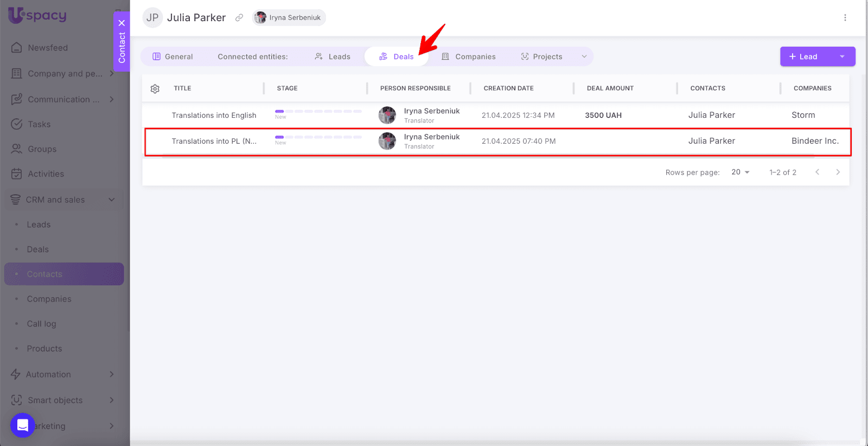Screen dimensions: 868x446
Task: Collapse the CRM and sales section
Action: 111,200
